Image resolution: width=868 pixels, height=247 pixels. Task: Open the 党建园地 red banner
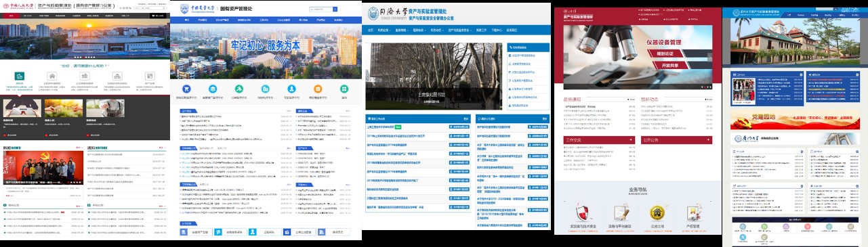795,119
